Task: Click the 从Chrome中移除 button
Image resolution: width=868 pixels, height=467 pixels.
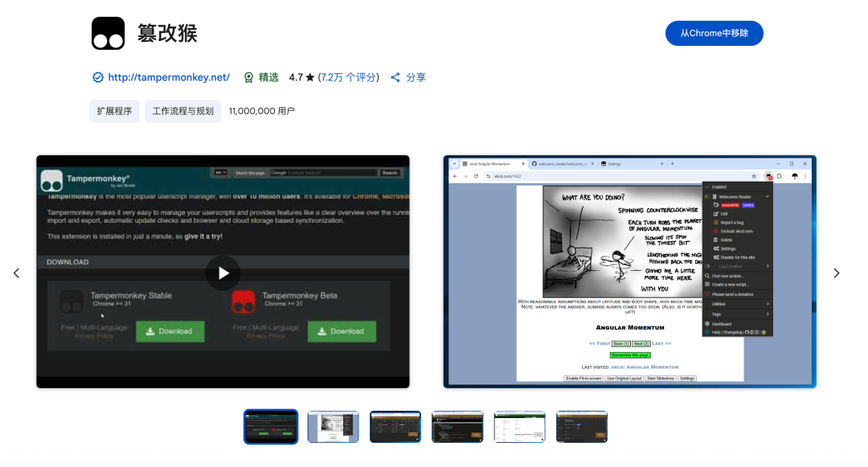Action: click(x=714, y=33)
